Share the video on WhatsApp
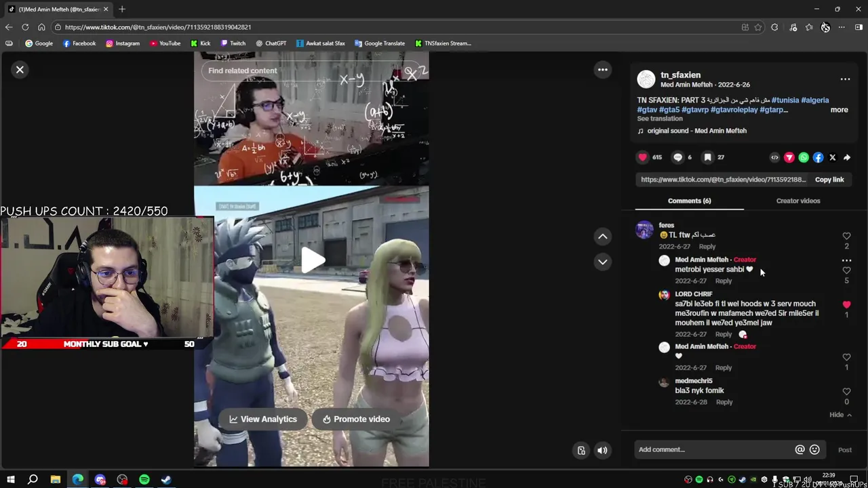The image size is (868, 488). (804, 157)
